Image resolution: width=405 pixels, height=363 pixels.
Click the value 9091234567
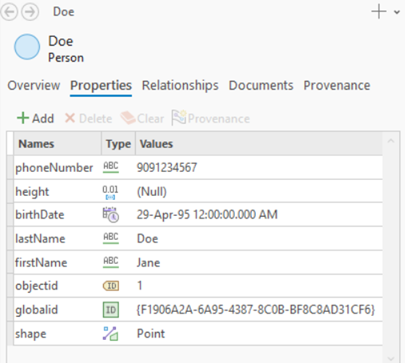pyautogui.click(x=167, y=167)
